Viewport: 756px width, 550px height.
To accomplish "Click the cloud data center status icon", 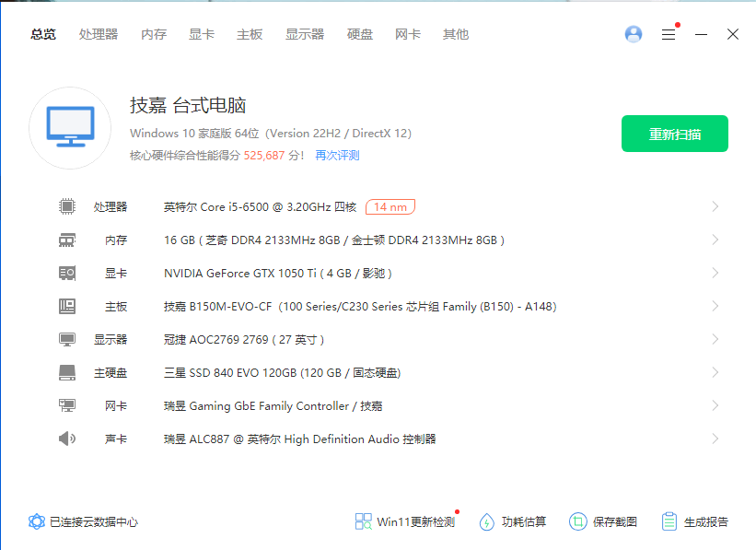I will (37, 521).
